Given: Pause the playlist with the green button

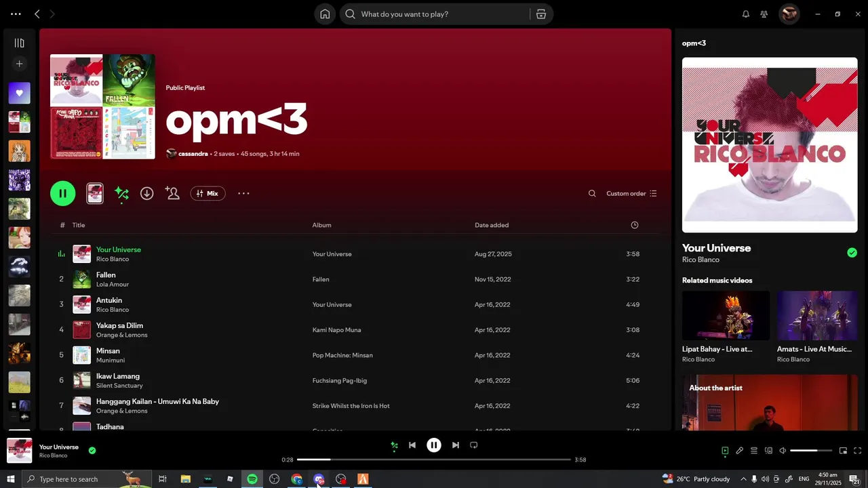Looking at the screenshot, I should click(x=62, y=193).
